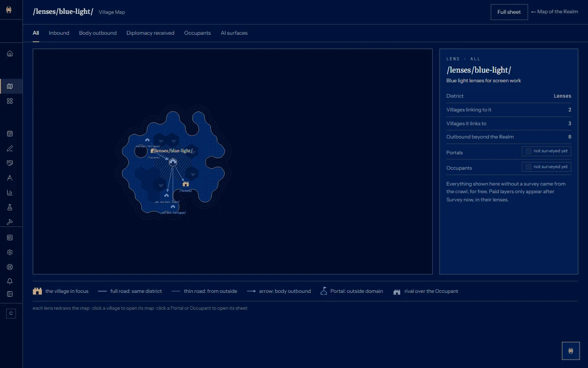Open the settings gear icon in the sidebar
Image resolution: width=588 pixels, height=368 pixels.
coord(10,252)
